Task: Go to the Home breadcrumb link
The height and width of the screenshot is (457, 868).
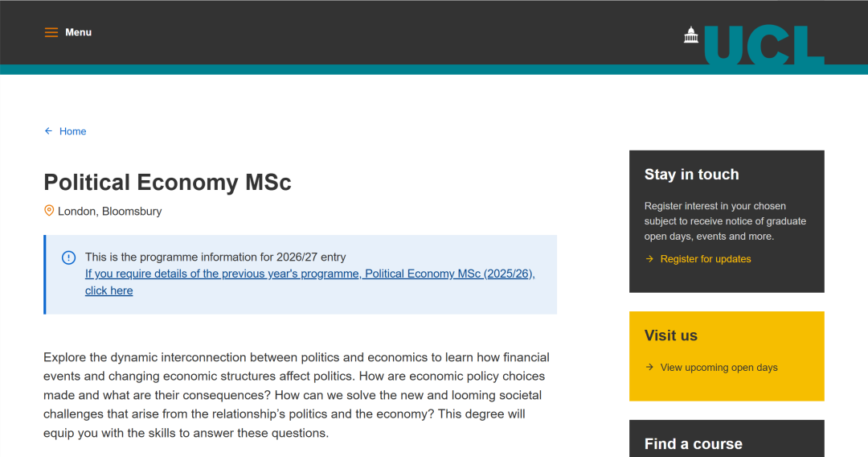Action: pyautogui.click(x=72, y=131)
